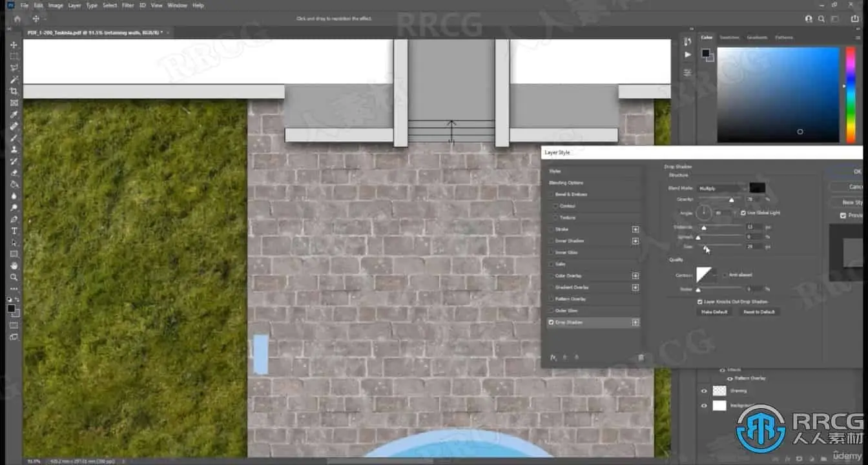Screen dimensions: 868x465
Task: Open the Home screen icon in options bar
Action: point(17,19)
